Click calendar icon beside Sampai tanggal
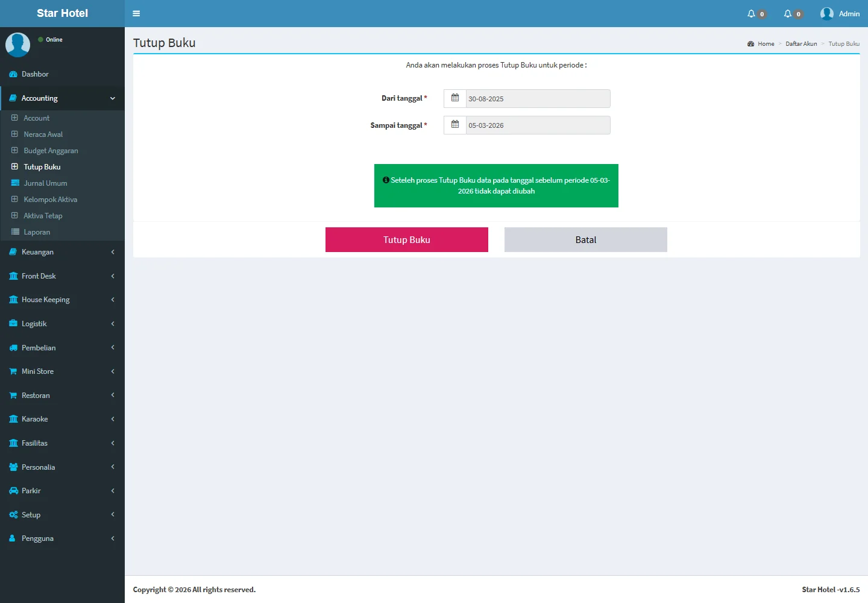Viewport: 868px width, 603px height. click(x=455, y=125)
